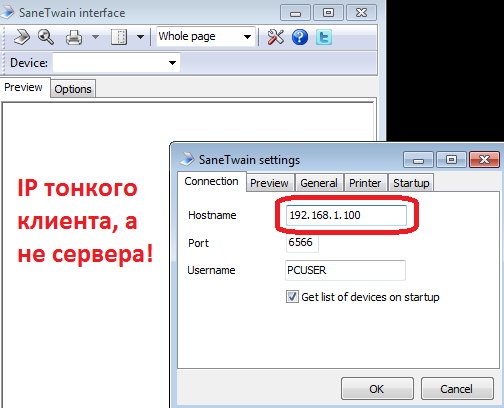Screen dimensions: 504x408
Task: Click the Twitter bird icon
Action: point(324,37)
